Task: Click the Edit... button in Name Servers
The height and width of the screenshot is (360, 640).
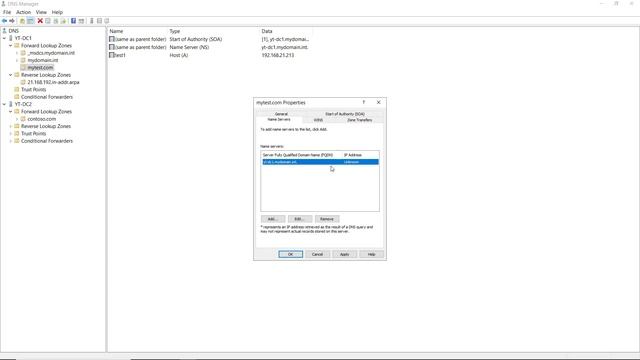Action: pyautogui.click(x=300, y=219)
